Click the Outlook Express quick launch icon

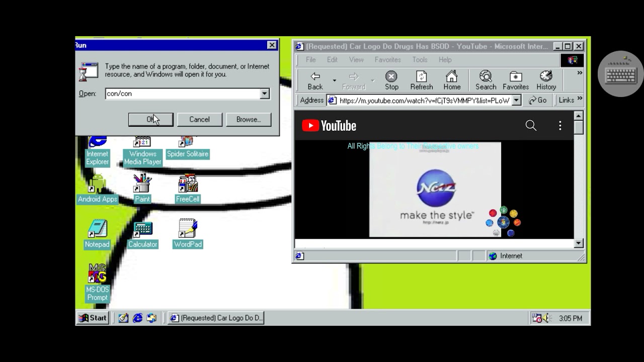click(151, 318)
